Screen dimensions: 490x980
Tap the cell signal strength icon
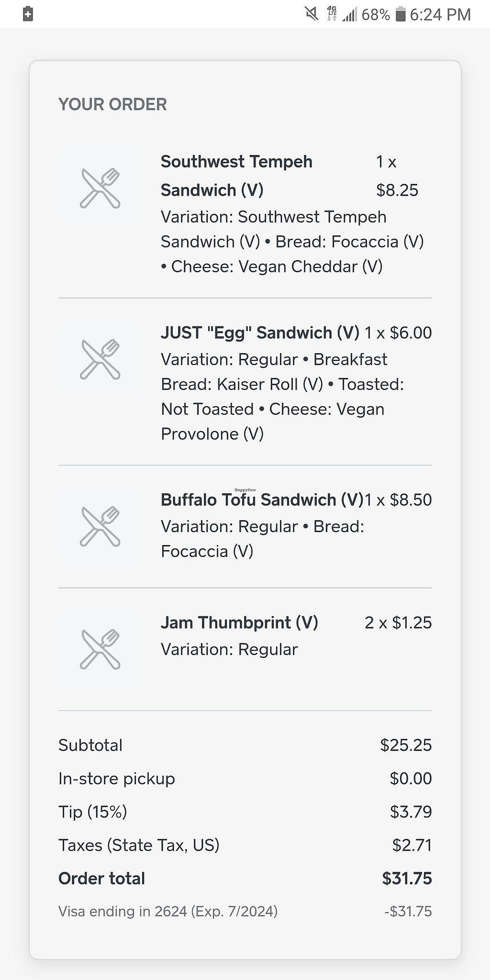coord(350,15)
